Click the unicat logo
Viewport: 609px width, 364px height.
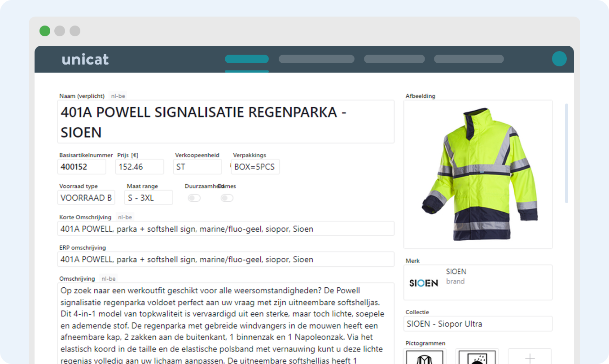coord(85,59)
